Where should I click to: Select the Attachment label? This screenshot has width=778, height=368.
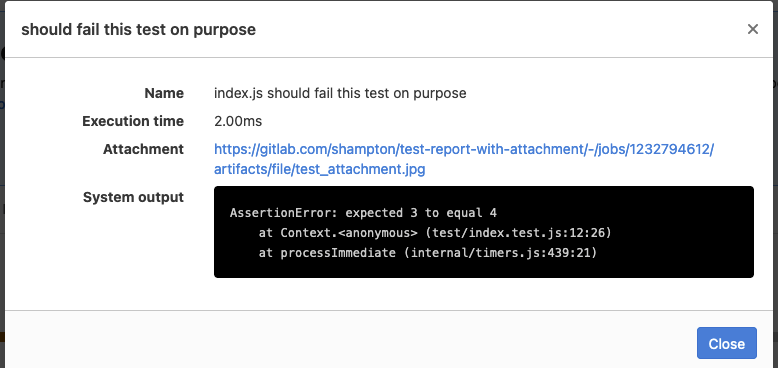143,149
